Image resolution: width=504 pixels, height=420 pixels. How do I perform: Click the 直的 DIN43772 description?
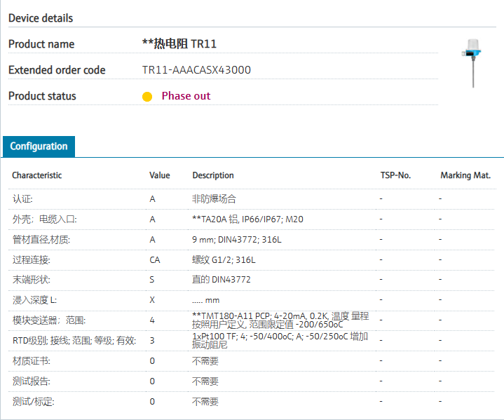click(222, 280)
